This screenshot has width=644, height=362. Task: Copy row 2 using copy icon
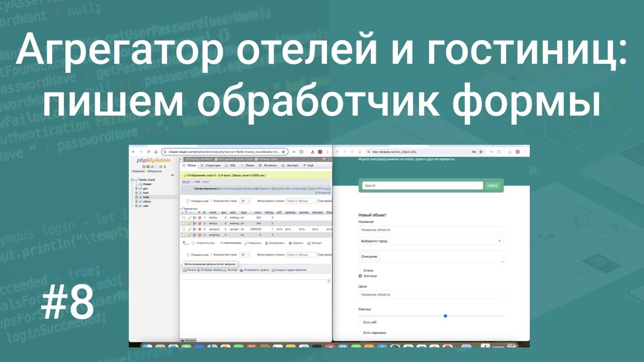(x=194, y=223)
